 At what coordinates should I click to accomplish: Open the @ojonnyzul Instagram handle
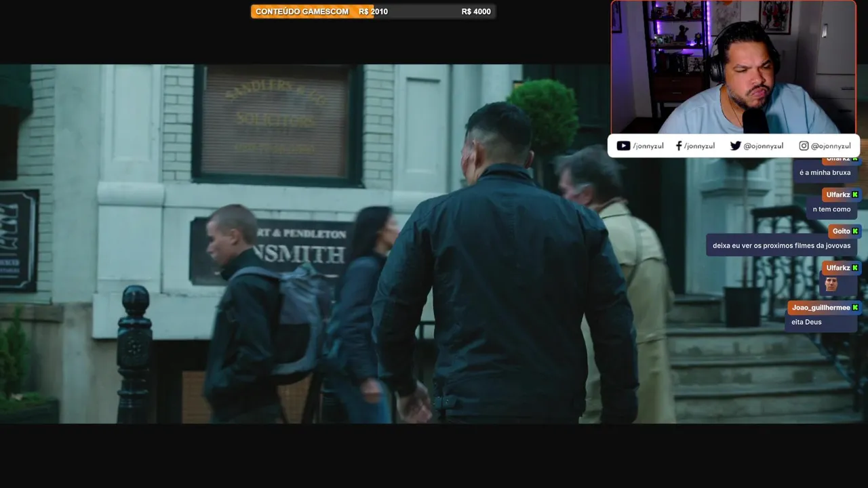[x=831, y=146]
